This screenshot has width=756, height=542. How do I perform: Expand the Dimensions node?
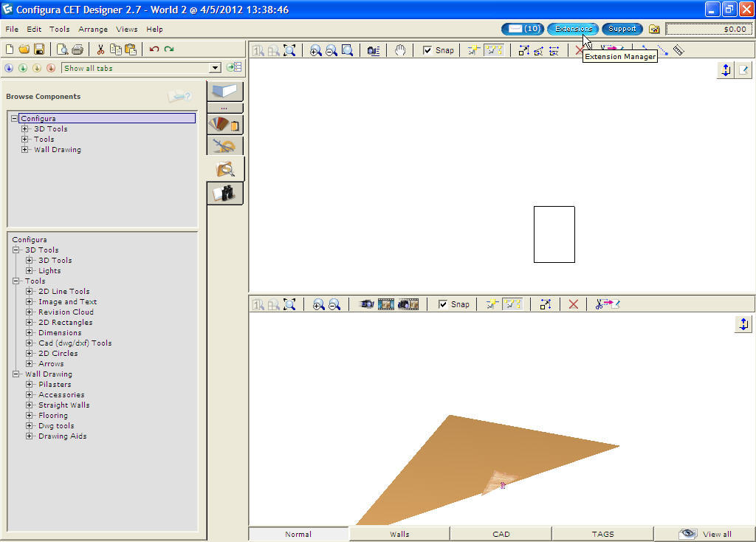coord(30,333)
